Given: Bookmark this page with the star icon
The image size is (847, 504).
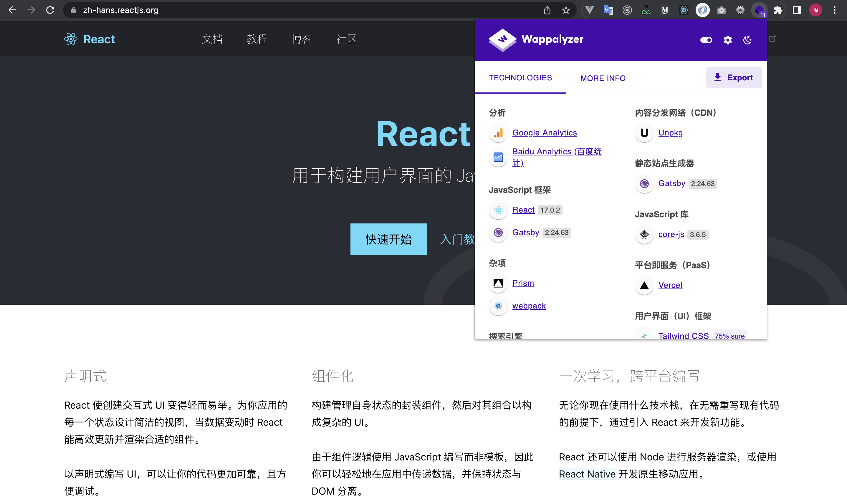Looking at the screenshot, I should coord(566,10).
